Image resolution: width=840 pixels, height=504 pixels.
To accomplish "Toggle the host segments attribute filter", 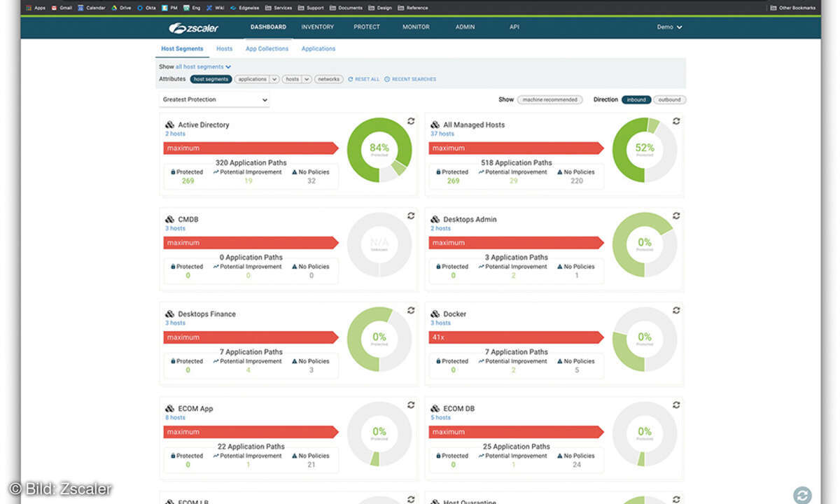I will coord(211,79).
